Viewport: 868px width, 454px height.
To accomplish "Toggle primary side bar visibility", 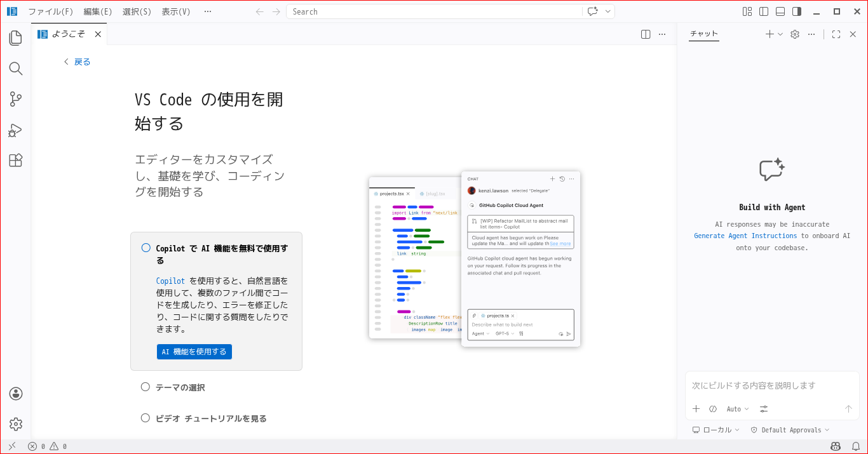I will pyautogui.click(x=764, y=11).
